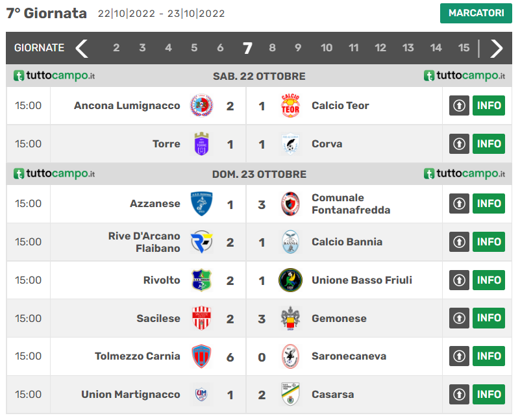The height and width of the screenshot is (420, 520).
Task: Open the Comunale Fontanafredda team link
Action: tap(351, 204)
